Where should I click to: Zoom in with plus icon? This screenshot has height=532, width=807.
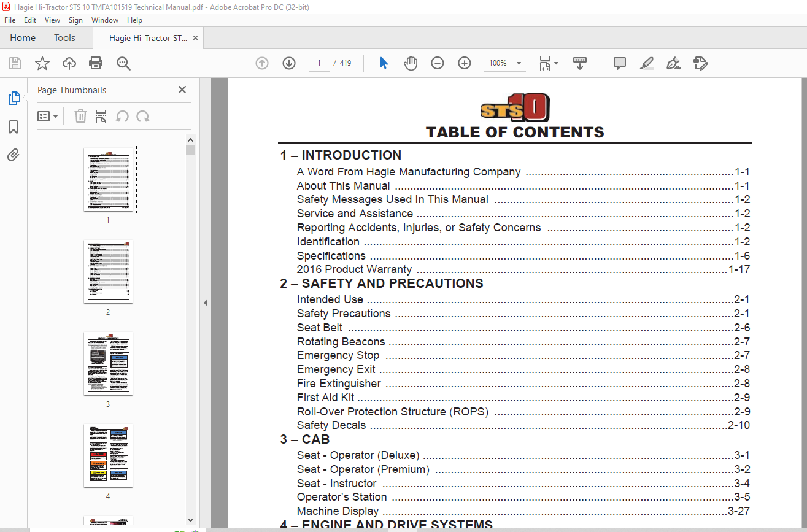tap(465, 63)
